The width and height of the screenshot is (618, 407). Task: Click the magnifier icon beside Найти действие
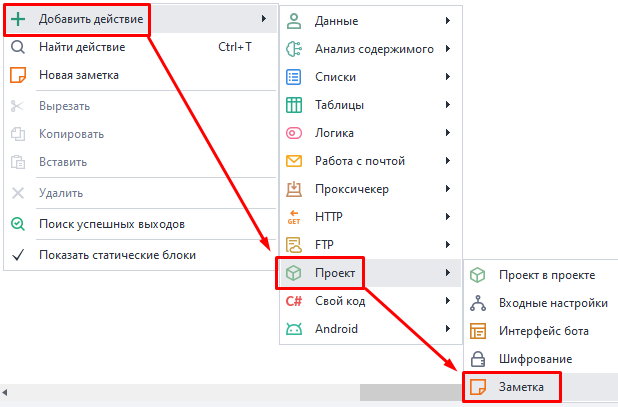pyautogui.click(x=18, y=47)
